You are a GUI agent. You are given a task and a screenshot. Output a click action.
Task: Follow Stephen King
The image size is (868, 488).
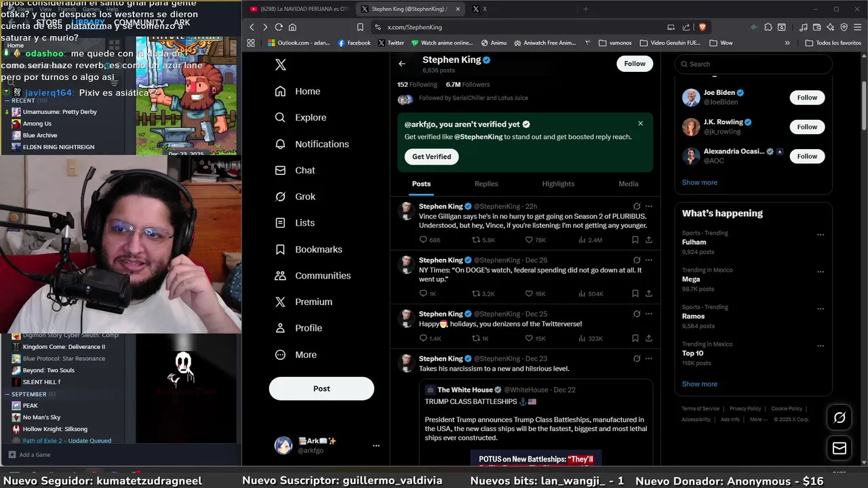tap(635, 64)
